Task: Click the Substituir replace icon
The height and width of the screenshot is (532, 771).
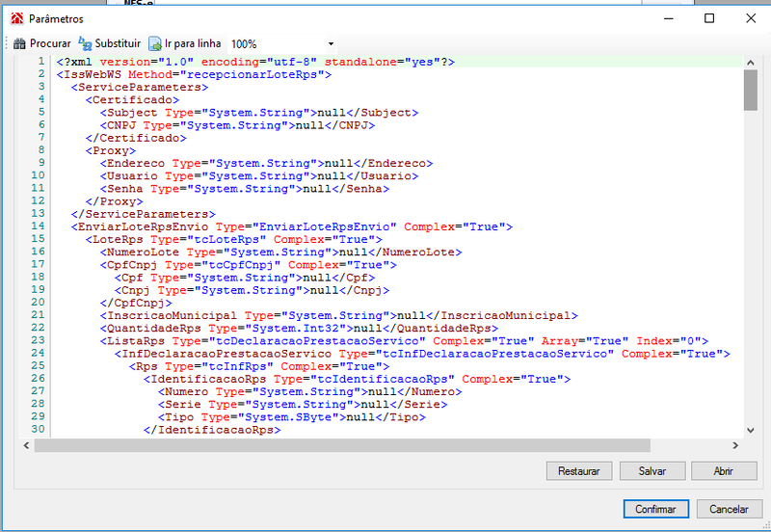Action: click(x=85, y=43)
